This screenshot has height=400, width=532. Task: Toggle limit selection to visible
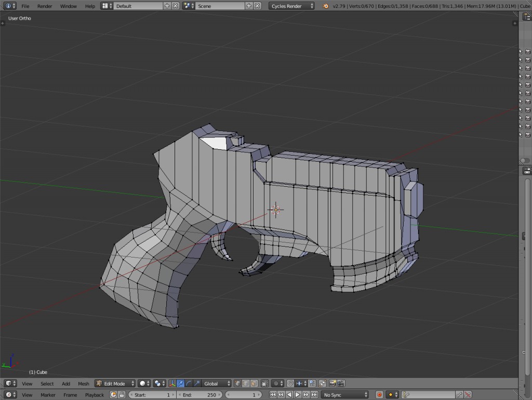click(264, 383)
